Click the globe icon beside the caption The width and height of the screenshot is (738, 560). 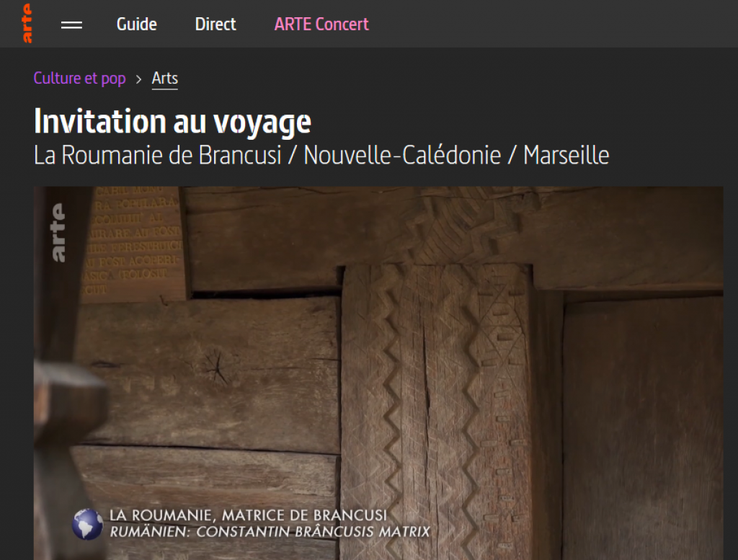tap(87, 524)
